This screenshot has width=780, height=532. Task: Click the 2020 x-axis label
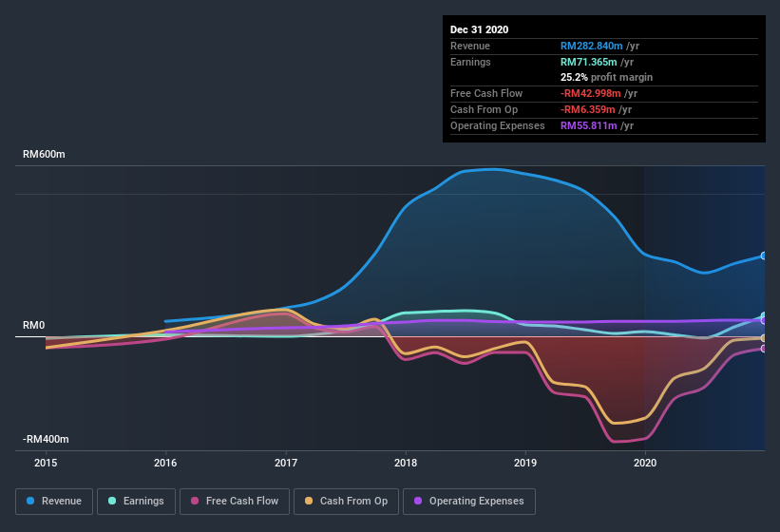(x=645, y=463)
